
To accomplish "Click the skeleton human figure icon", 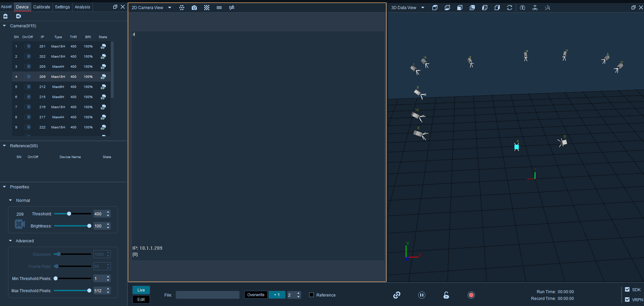I will 522,7.
